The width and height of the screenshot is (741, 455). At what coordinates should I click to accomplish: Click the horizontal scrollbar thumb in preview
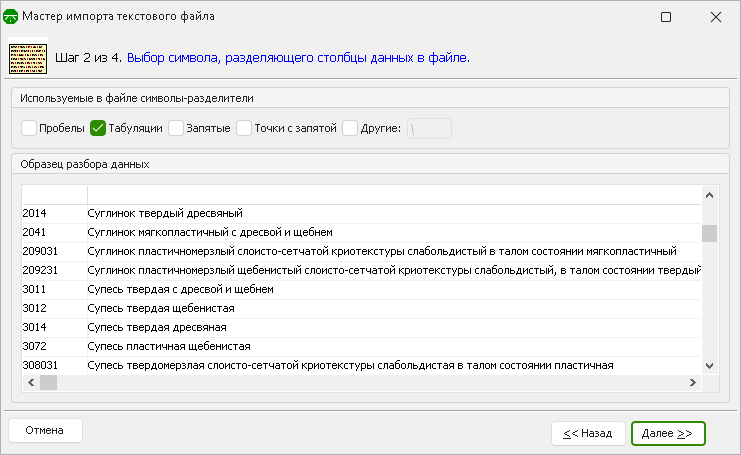point(48,382)
